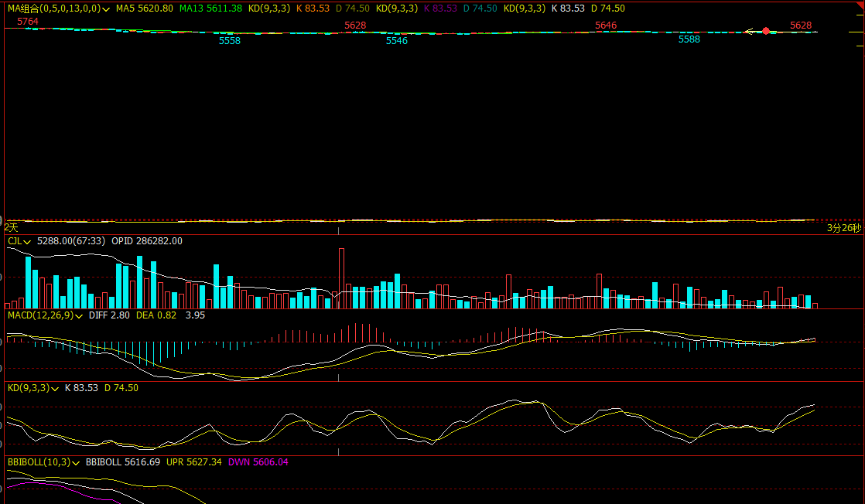
Task: Click the 5588 low price label
Action: pos(689,39)
